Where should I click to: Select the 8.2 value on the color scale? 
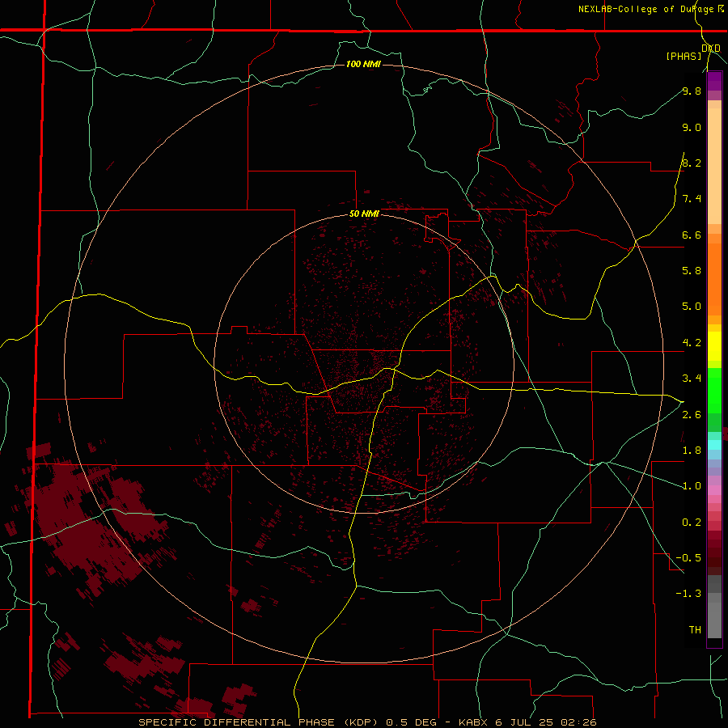692,163
